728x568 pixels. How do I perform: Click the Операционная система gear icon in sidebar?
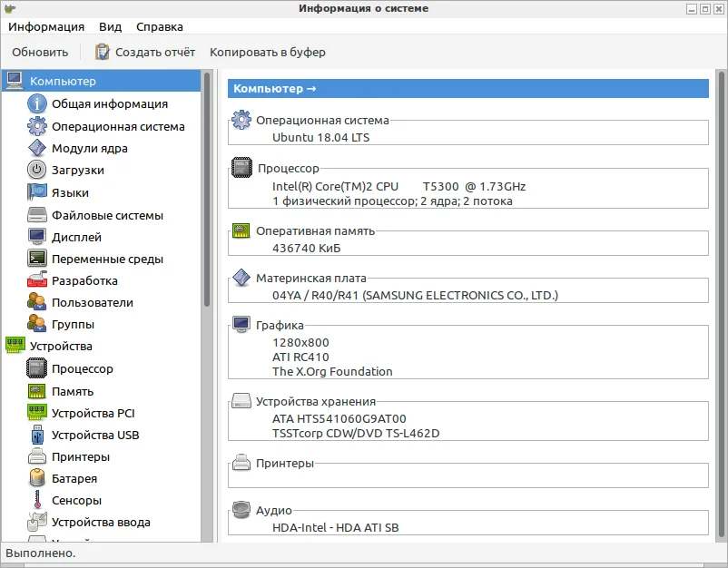tap(36, 126)
